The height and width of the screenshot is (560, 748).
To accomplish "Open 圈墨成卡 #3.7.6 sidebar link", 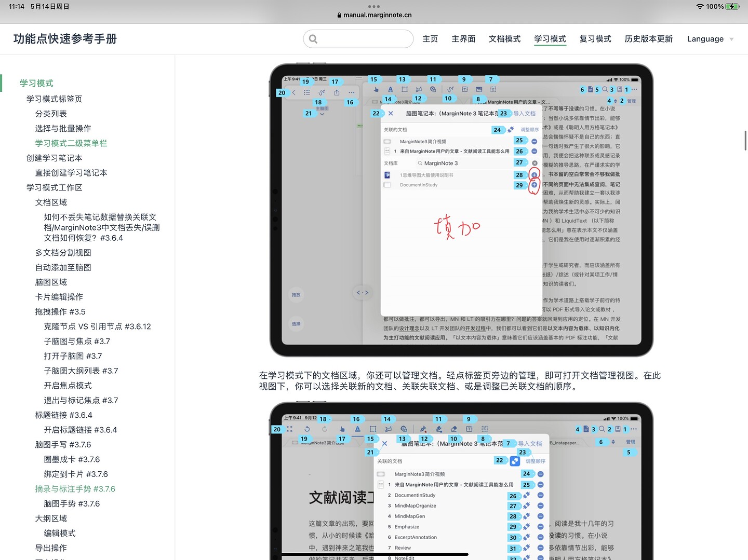I will (x=72, y=460).
